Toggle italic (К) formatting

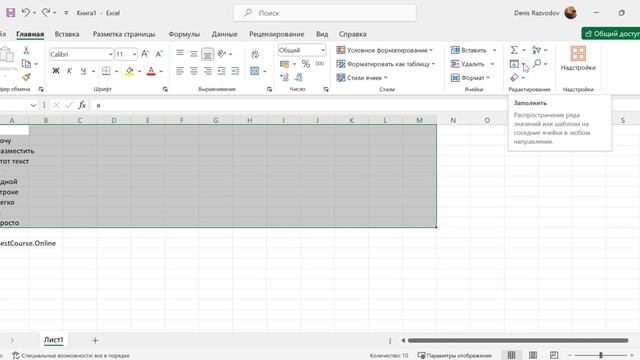69,71
